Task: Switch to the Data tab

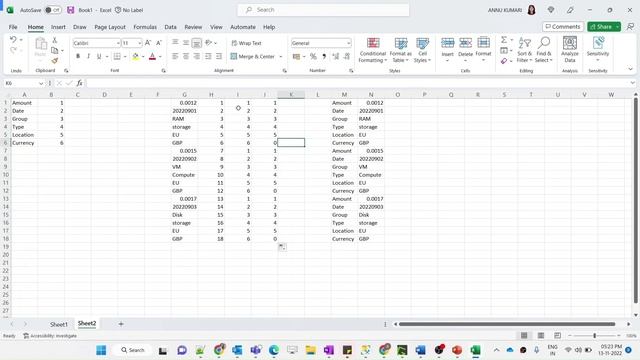Action: [x=171, y=27]
